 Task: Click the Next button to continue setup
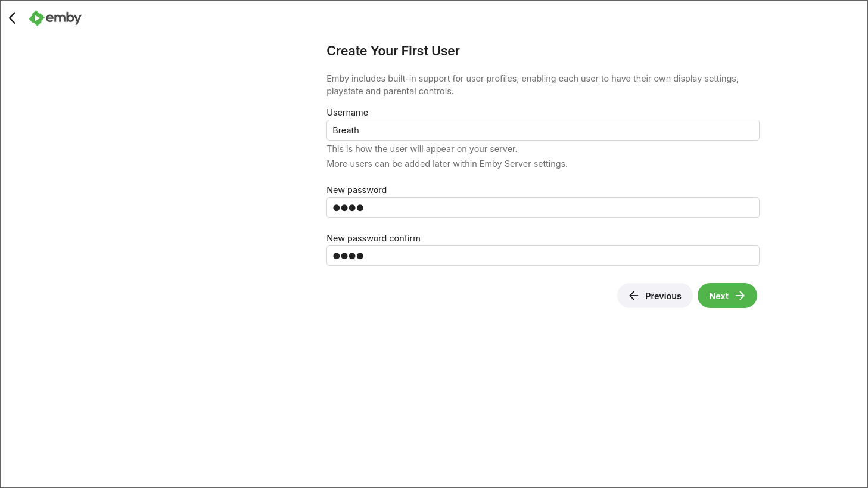click(x=727, y=296)
